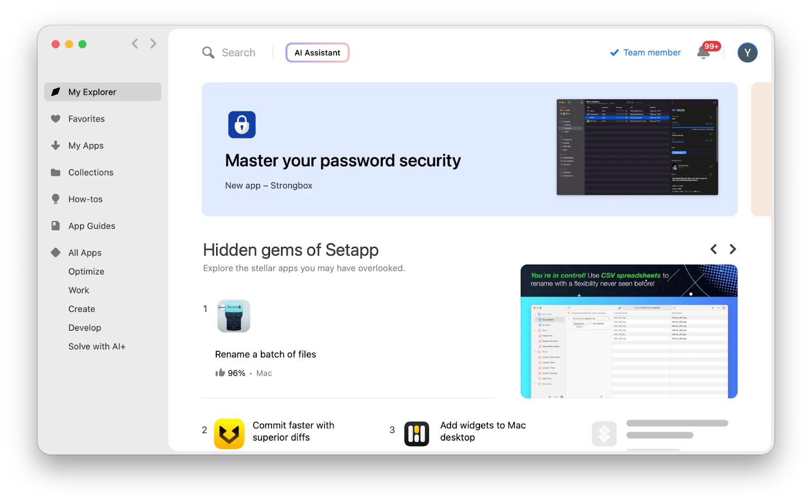Show previous Hidden gems slide
The width and height of the screenshot is (812, 504).
click(x=713, y=249)
